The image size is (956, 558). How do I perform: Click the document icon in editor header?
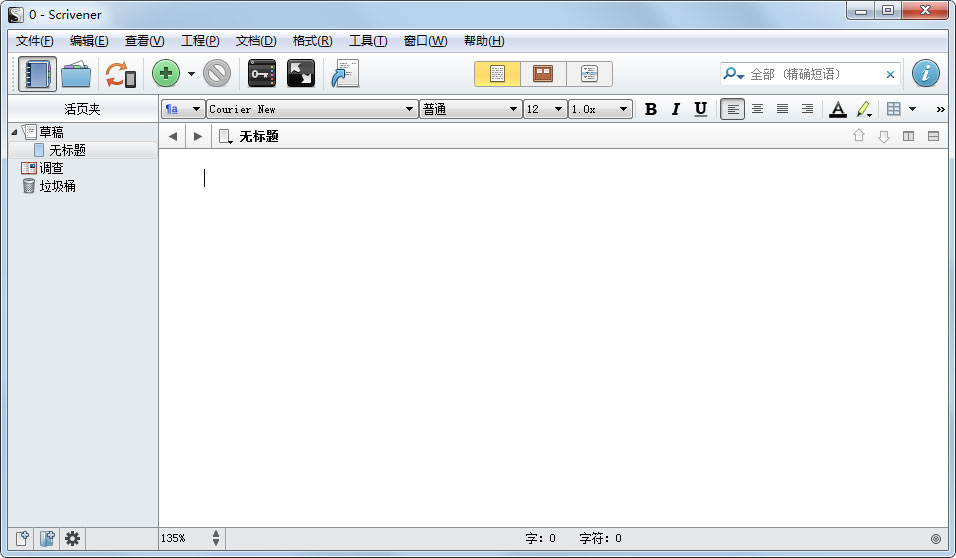tap(226, 137)
